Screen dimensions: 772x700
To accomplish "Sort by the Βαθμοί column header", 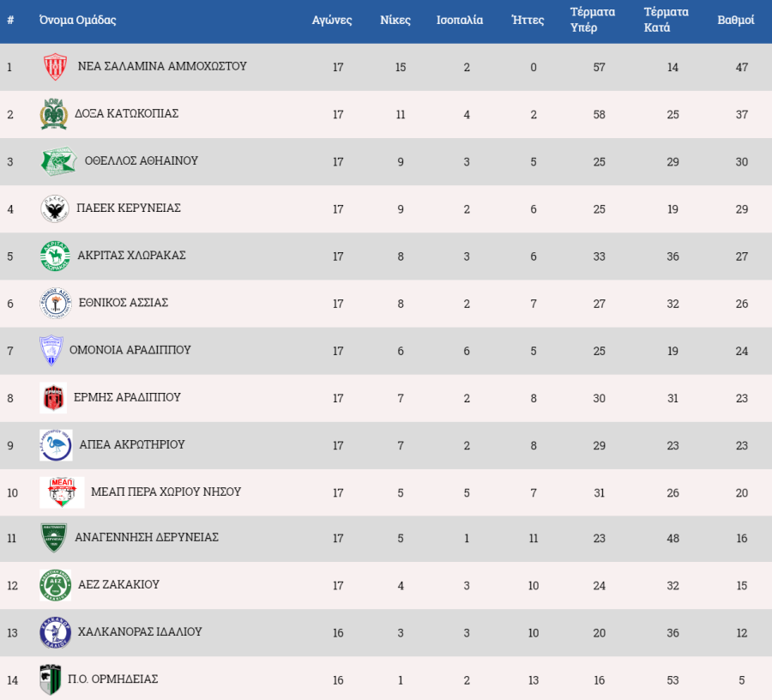I will (736, 20).
